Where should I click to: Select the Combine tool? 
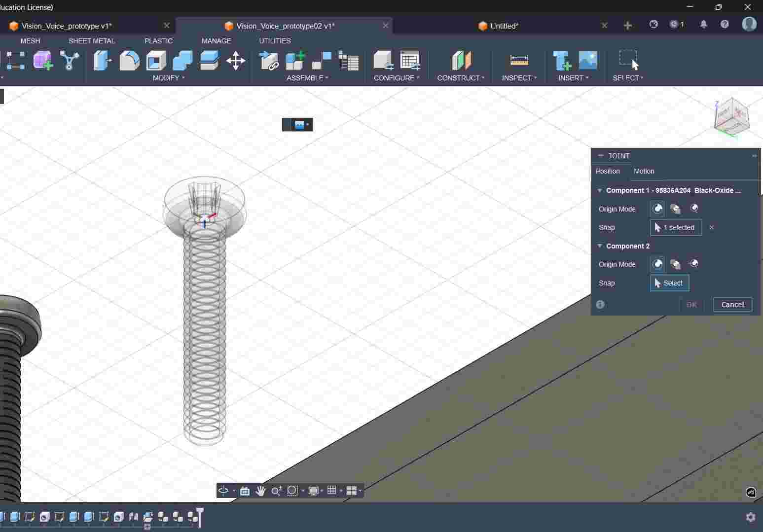[182, 61]
